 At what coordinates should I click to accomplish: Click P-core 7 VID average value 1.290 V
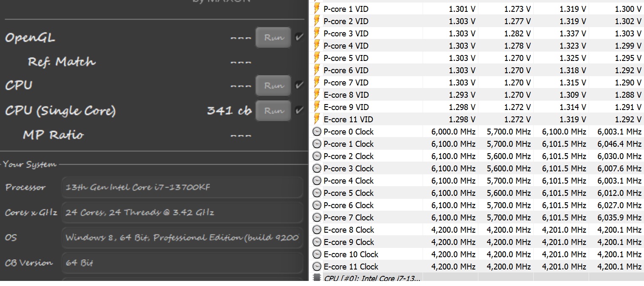coord(628,82)
